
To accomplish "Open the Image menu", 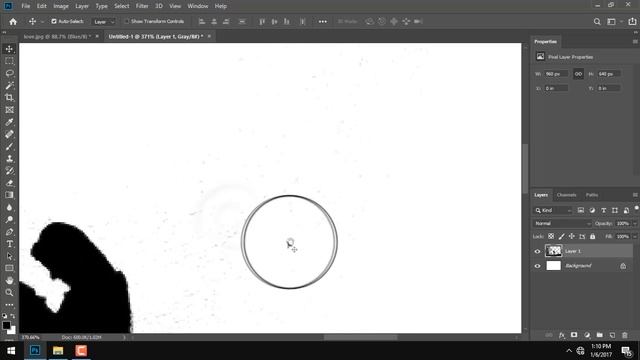I will click(61, 6).
